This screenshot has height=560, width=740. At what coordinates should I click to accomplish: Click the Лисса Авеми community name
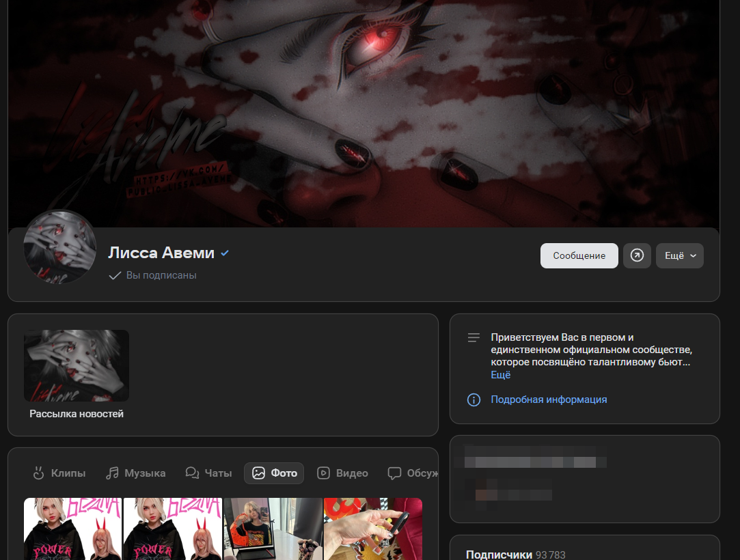(161, 253)
